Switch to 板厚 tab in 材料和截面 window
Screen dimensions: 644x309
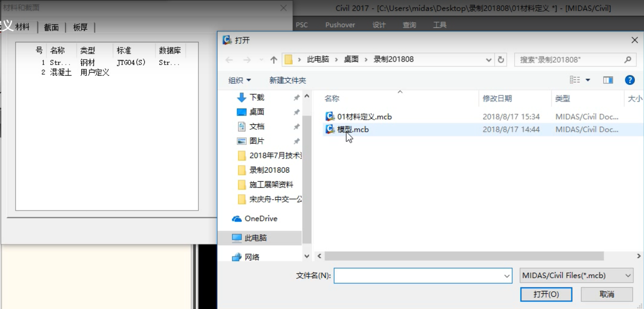pyautogui.click(x=80, y=28)
